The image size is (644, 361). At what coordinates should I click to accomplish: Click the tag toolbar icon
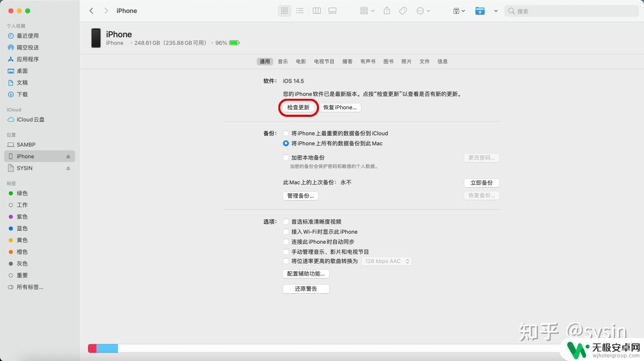click(403, 11)
